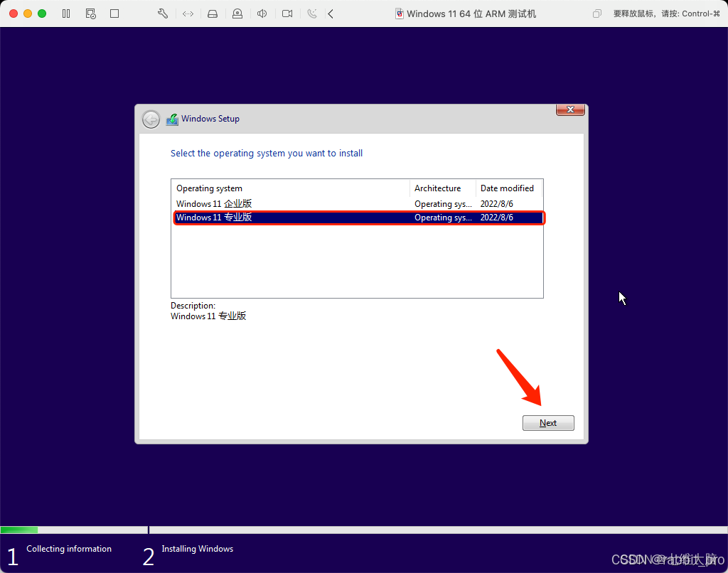Click the square single-window view icon
This screenshot has height=573, width=728.
coord(114,14)
